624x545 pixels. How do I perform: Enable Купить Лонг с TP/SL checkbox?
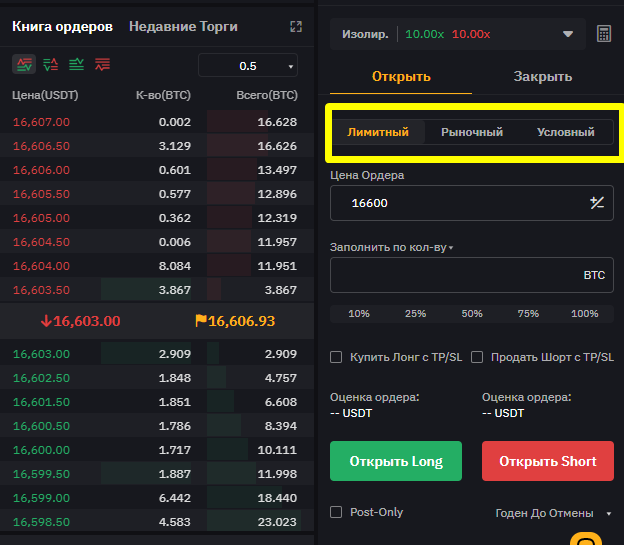tap(336, 357)
